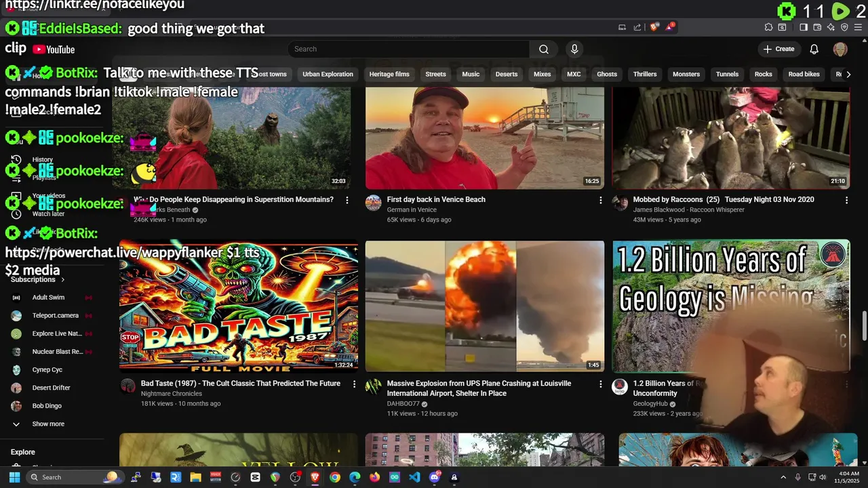The width and height of the screenshot is (868, 488).
Task: Open Visual Studio Code from taskbar
Action: (x=414, y=477)
